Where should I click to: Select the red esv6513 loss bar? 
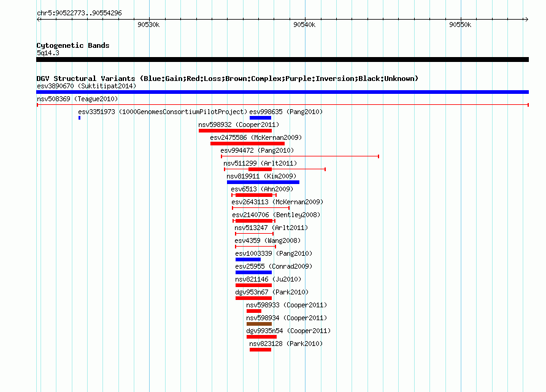click(254, 195)
